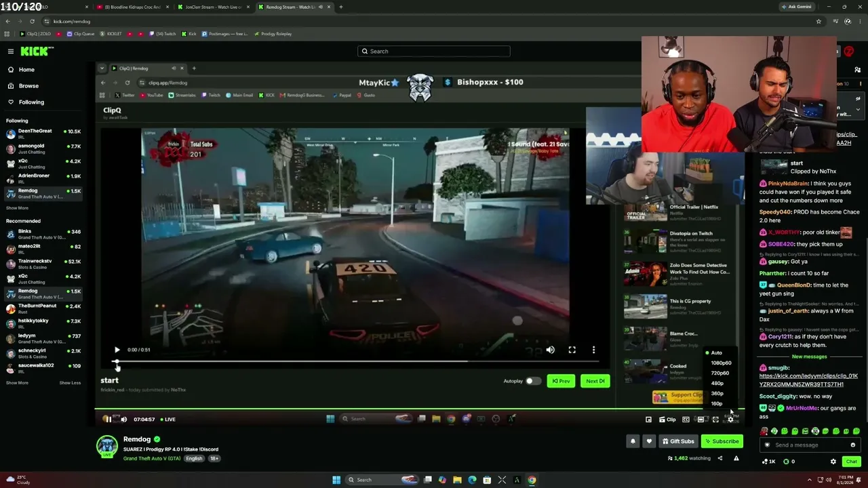The width and height of the screenshot is (868, 488).
Task: Switch to Bloodline Kidnaps Croc YouTube tab
Action: click(132, 7)
